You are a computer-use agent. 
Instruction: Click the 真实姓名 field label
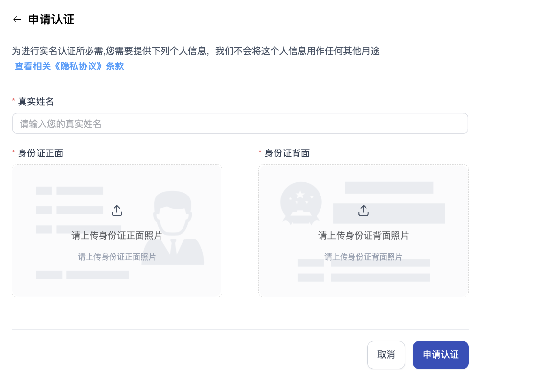pos(36,101)
